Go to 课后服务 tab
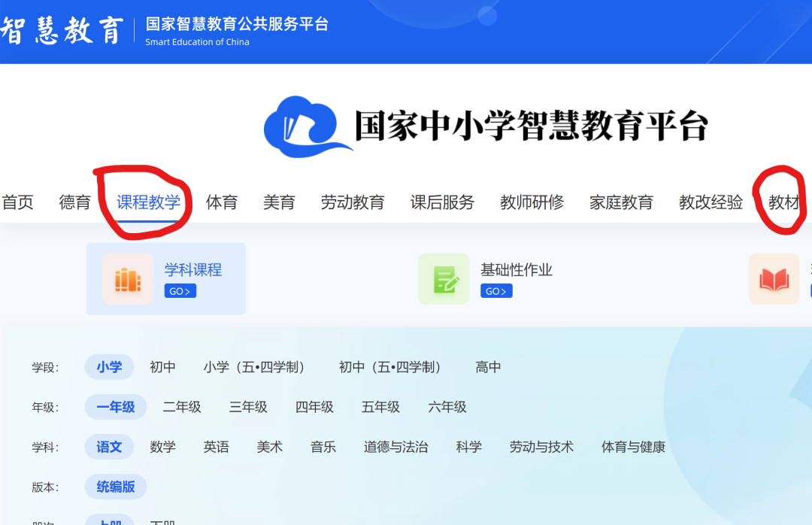The width and height of the screenshot is (812, 525). pos(442,202)
